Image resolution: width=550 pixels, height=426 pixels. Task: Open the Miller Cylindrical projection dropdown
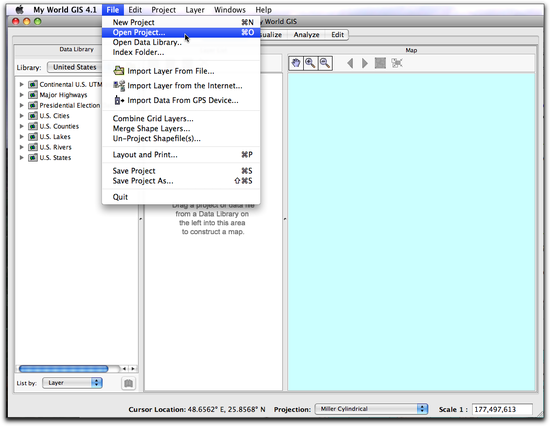[x=371, y=409]
